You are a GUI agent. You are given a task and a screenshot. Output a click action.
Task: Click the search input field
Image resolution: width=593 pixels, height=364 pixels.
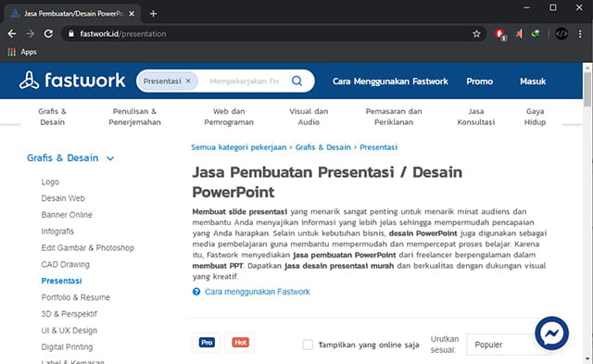(245, 81)
